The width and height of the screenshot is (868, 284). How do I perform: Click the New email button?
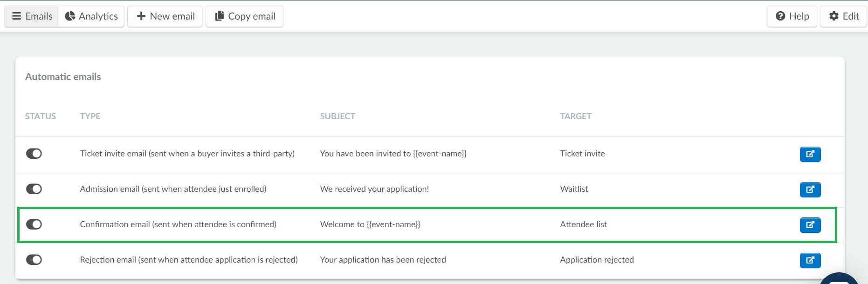(165, 16)
